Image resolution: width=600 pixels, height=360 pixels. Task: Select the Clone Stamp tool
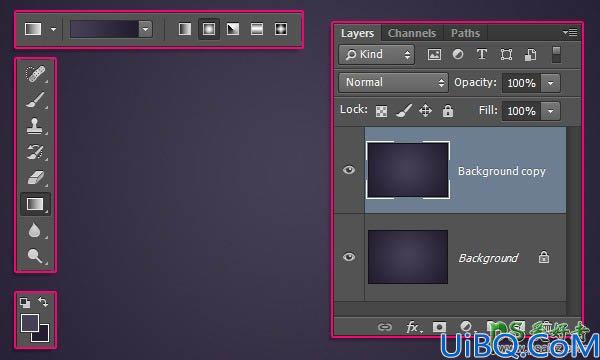point(35,126)
